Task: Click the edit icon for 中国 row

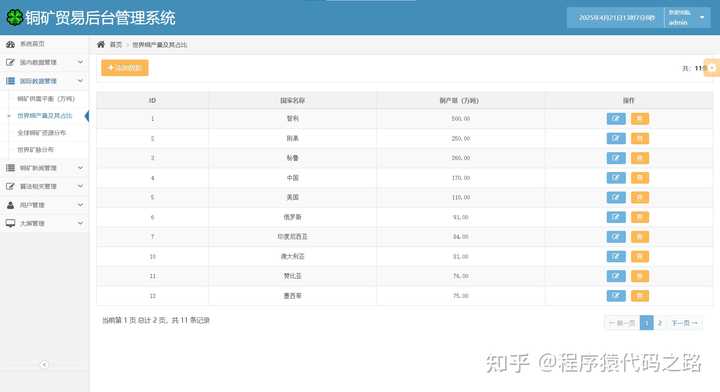Action: coord(616,178)
